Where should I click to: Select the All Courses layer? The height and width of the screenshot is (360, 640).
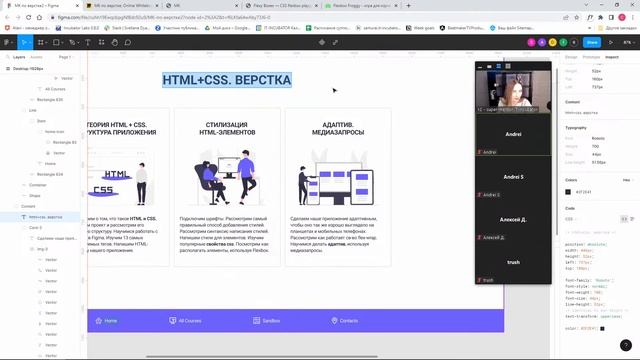pos(55,89)
